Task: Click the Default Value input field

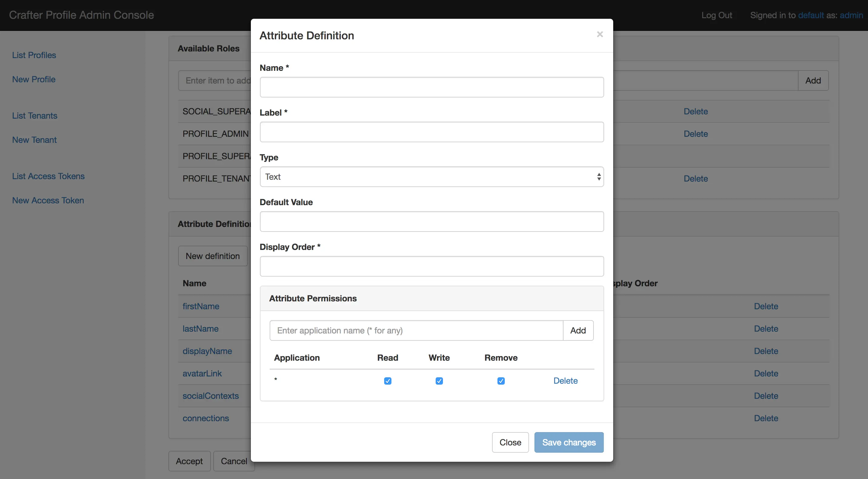Action: click(x=432, y=221)
